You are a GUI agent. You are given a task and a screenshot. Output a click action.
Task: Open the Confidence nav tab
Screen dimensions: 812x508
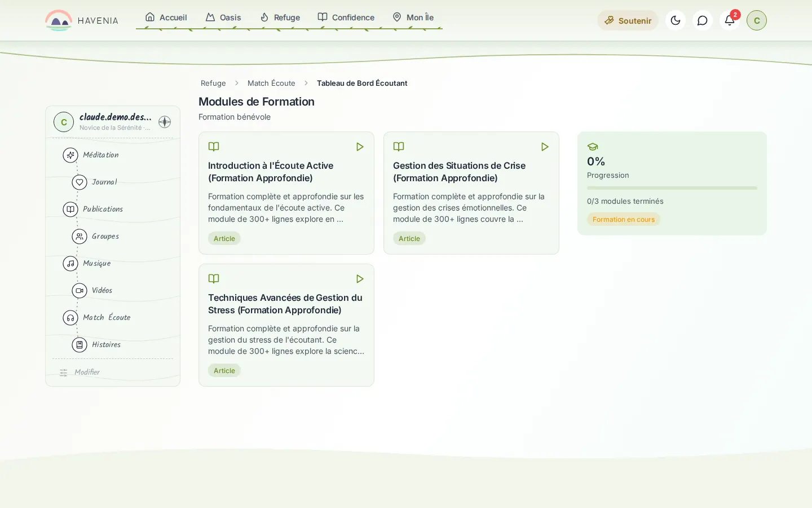[346, 17]
